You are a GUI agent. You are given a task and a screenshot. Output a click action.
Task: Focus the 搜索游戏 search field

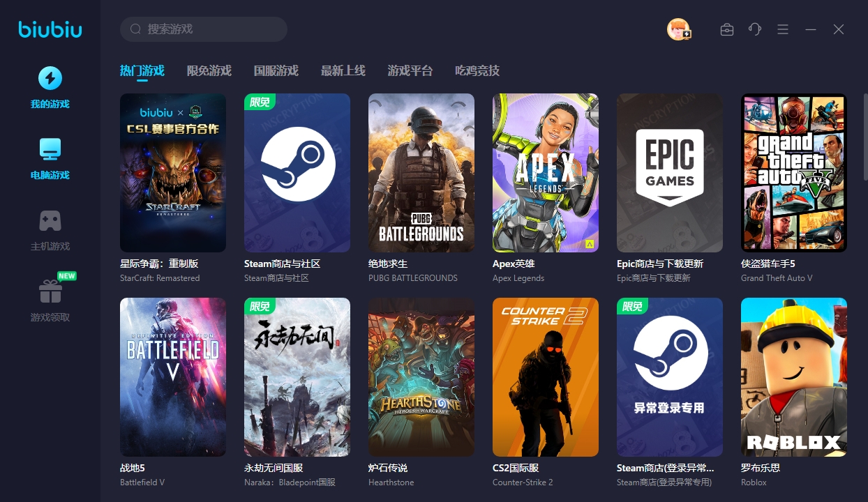tap(204, 29)
